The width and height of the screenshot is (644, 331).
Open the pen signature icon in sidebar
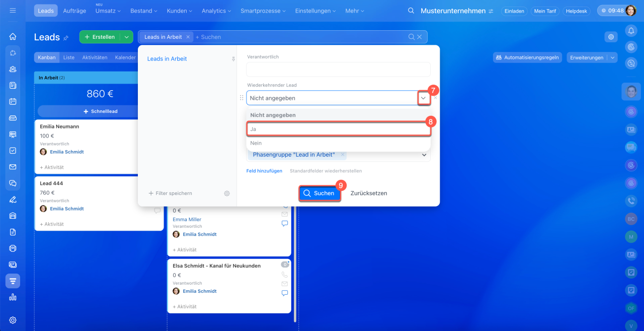13,200
